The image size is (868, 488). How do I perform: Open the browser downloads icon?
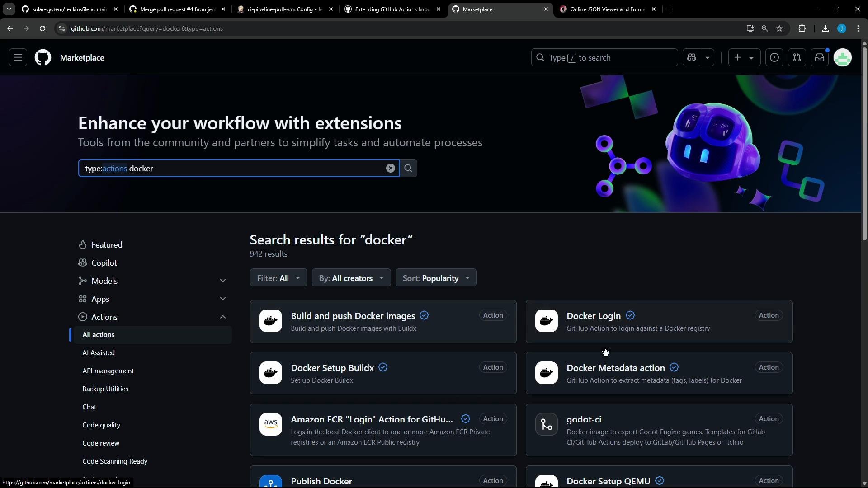pos(826,28)
